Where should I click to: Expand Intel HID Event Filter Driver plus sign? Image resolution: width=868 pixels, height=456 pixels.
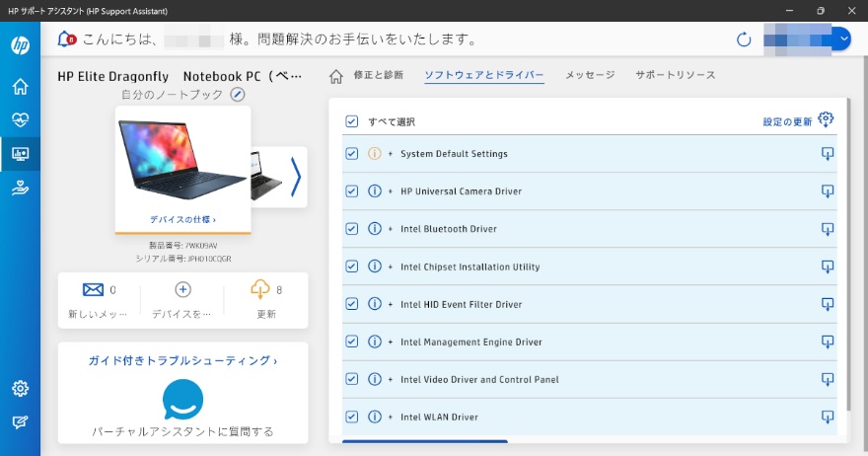391,304
